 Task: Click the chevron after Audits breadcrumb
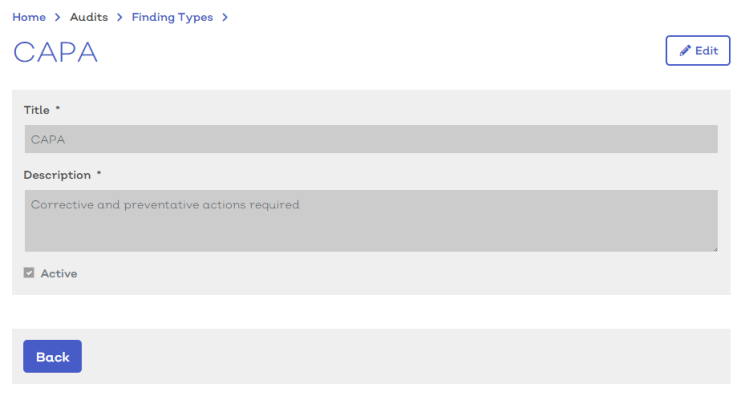[120, 18]
